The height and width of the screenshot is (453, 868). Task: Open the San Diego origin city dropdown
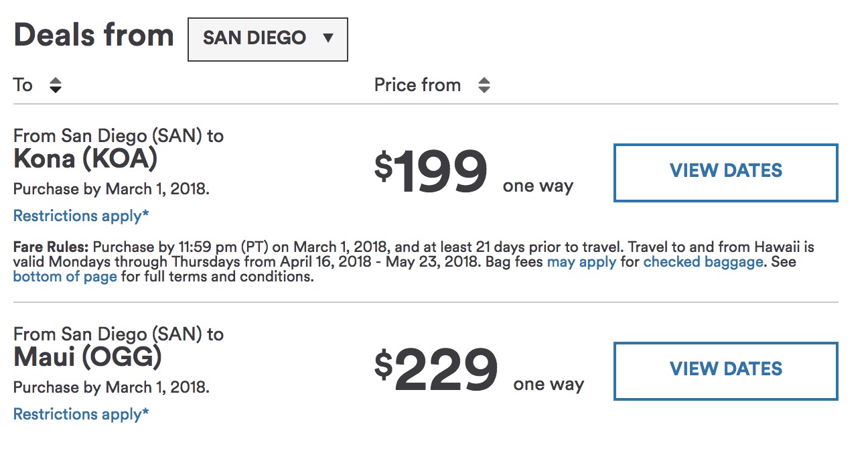click(267, 39)
